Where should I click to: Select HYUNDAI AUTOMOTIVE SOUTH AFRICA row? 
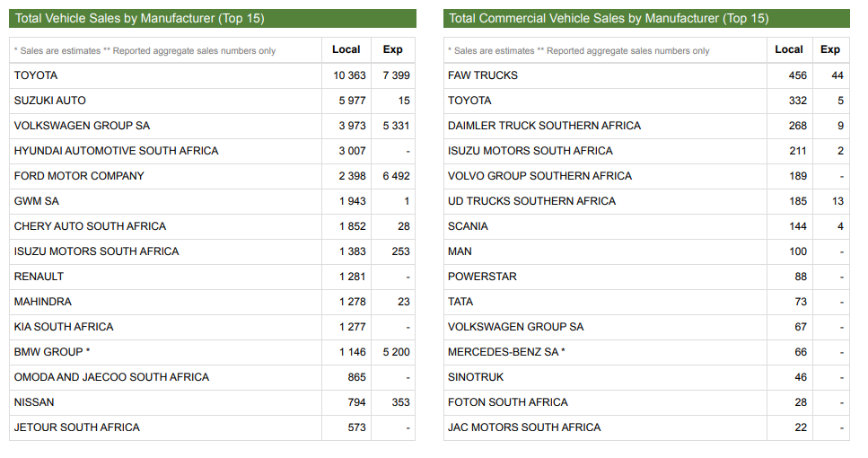coord(212,151)
